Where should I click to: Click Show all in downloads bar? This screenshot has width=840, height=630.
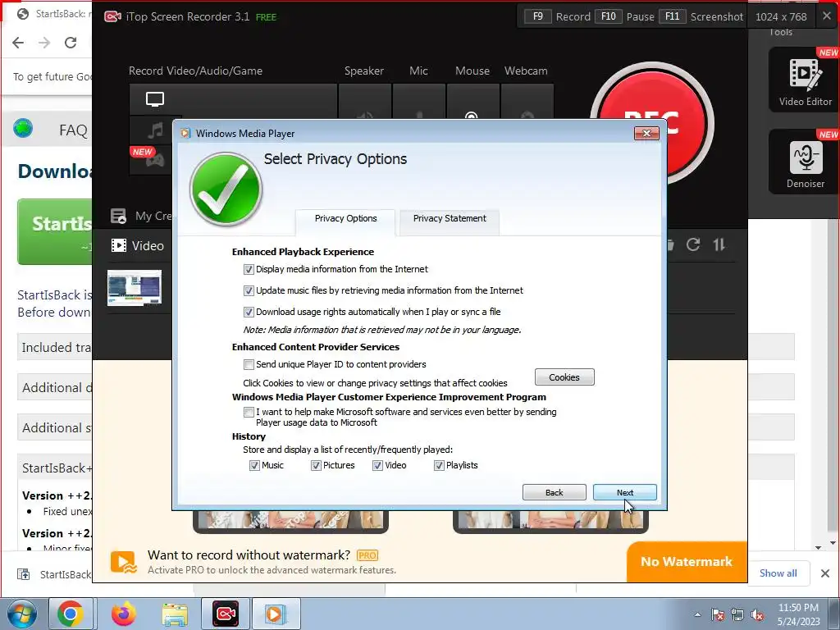point(778,573)
